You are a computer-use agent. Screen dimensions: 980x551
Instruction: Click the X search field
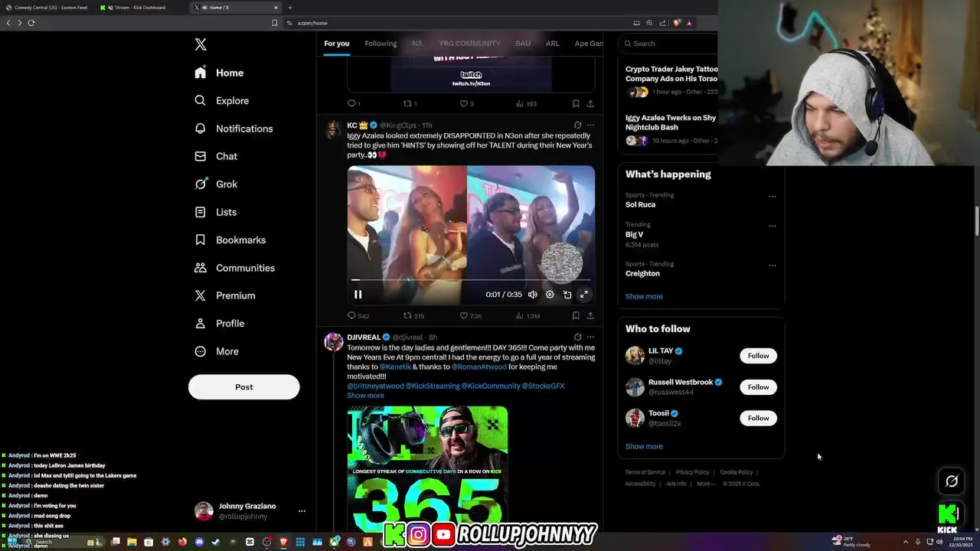coord(668,44)
